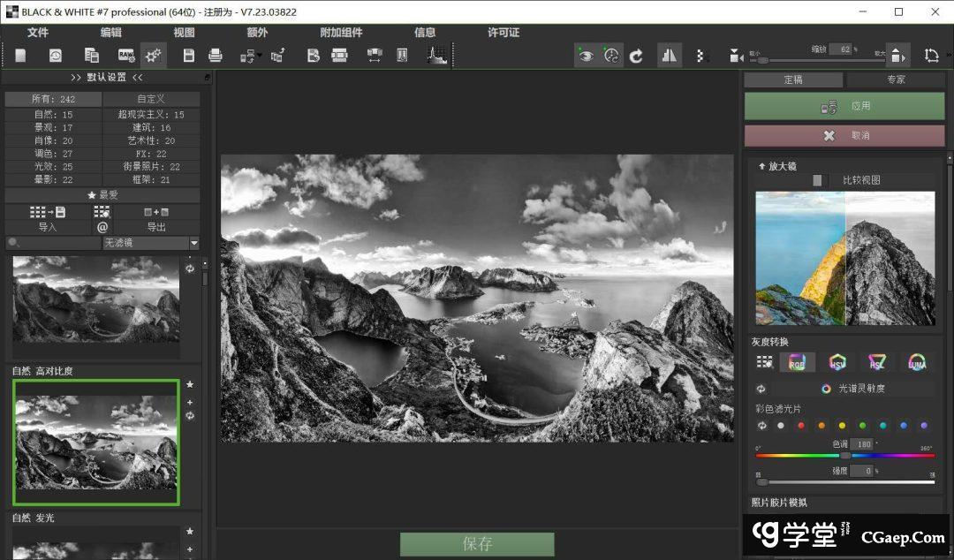
Task: Select the LUMA conversion mode icon
Action: 918,362
